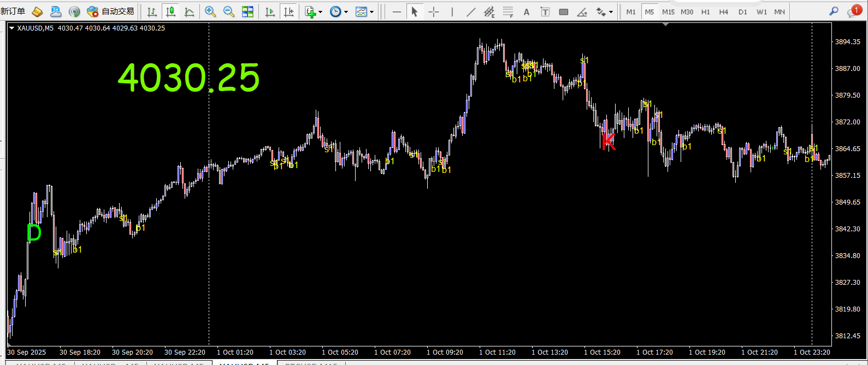Click time label 30 Sep 2025

(x=27, y=352)
